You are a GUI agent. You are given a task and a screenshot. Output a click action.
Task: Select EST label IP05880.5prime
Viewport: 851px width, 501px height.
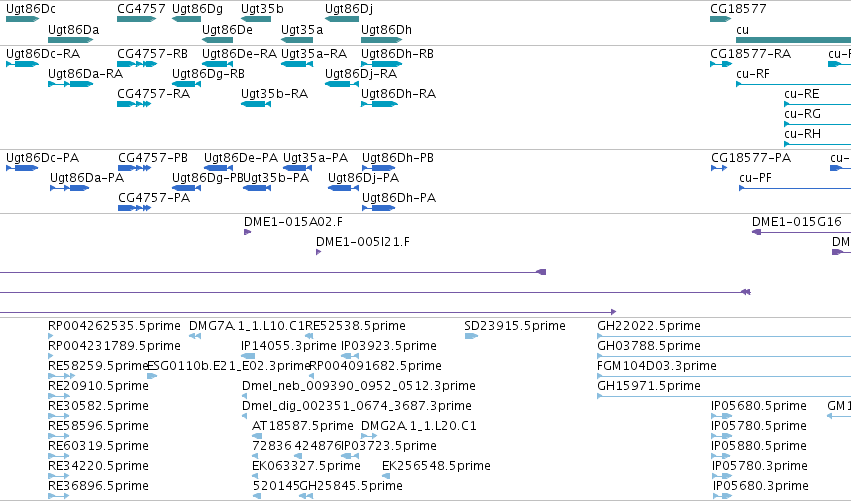tap(759, 446)
